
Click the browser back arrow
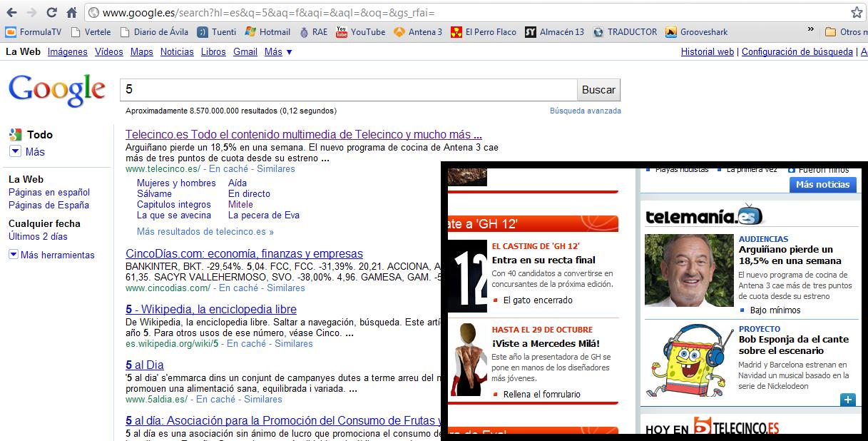coord(12,13)
